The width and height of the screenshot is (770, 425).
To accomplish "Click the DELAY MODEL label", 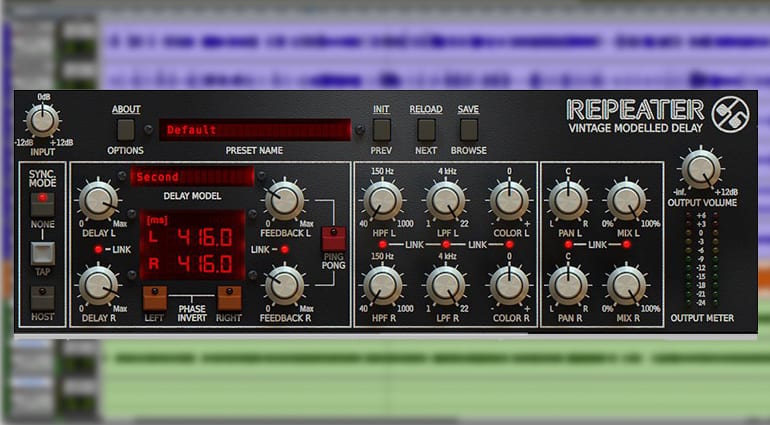I will coord(192,196).
